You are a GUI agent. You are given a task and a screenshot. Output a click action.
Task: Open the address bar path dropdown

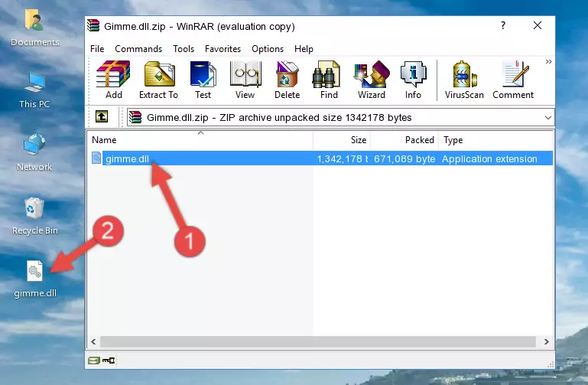pyautogui.click(x=548, y=118)
